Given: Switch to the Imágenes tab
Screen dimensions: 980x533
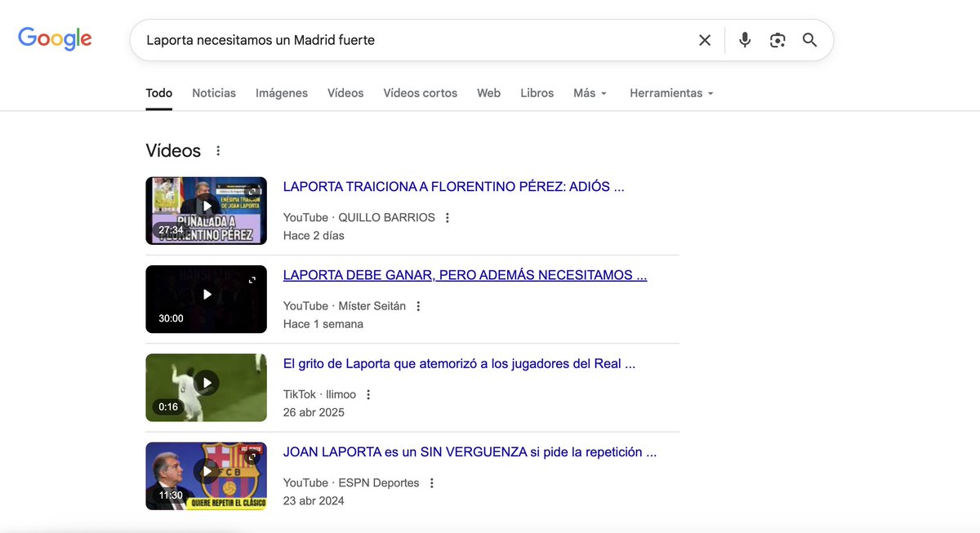Looking at the screenshot, I should (x=281, y=92).
